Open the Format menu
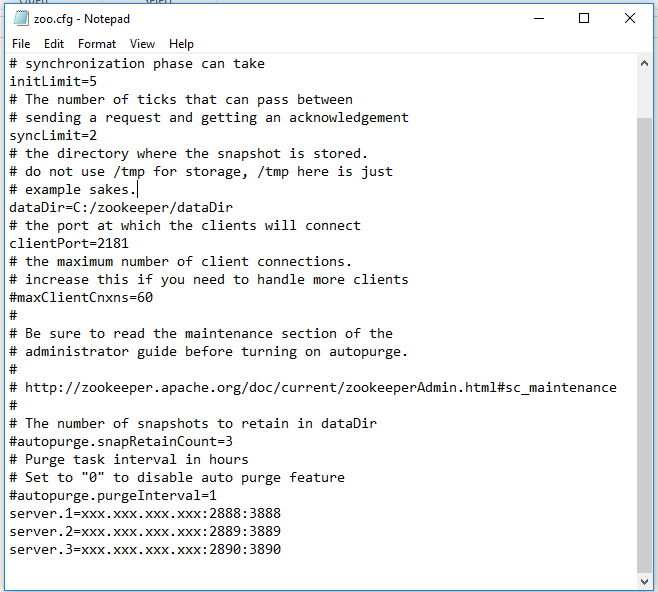The width and height of the screenshot is (658, 592). click(x=97, y=44)
